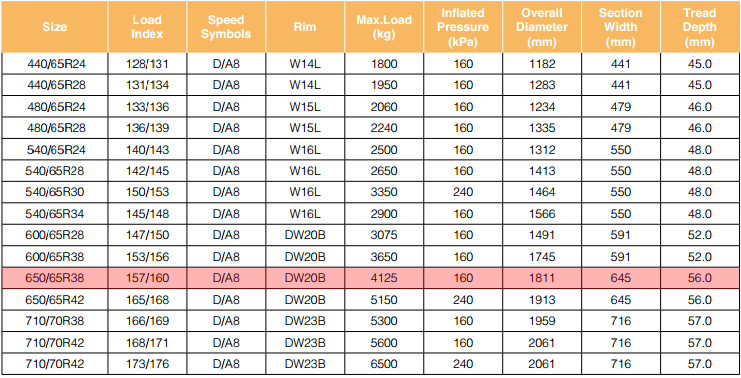This screenshot has width=741, height=378.
Task: Click the max load value 6500
Action: (x=384, y=364)
